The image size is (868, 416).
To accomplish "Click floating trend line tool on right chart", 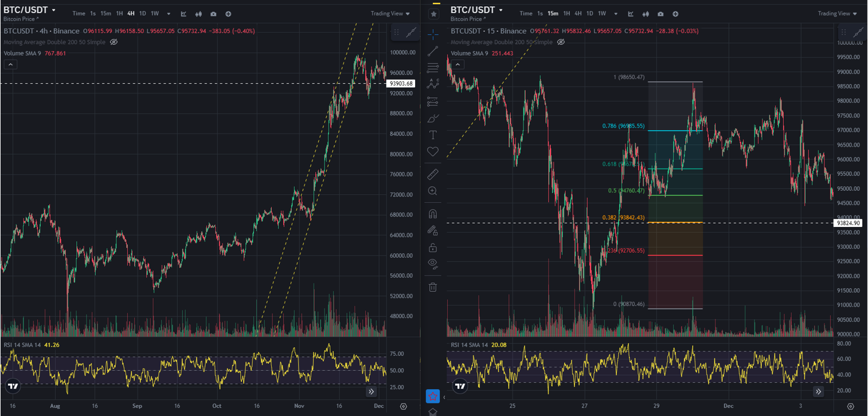I will [x=858, y=34].
